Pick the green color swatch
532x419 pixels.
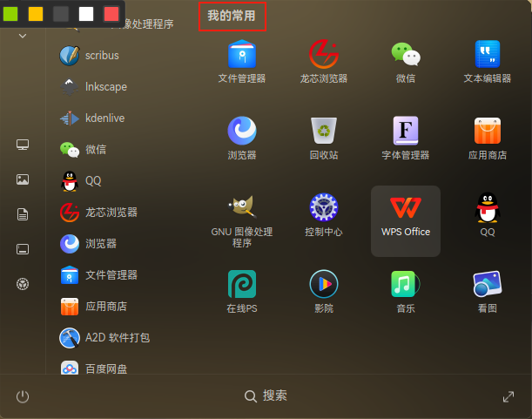10,14
